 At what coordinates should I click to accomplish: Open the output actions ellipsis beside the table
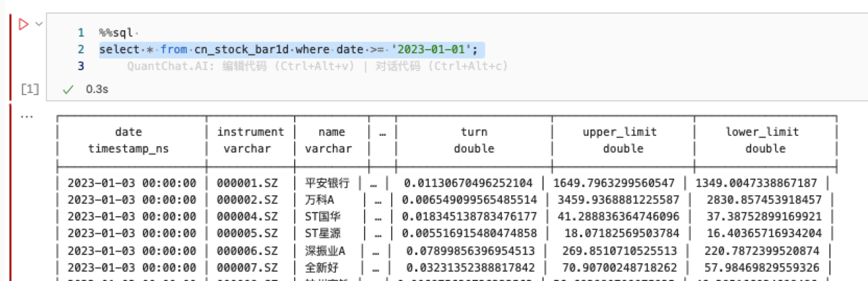26,116
